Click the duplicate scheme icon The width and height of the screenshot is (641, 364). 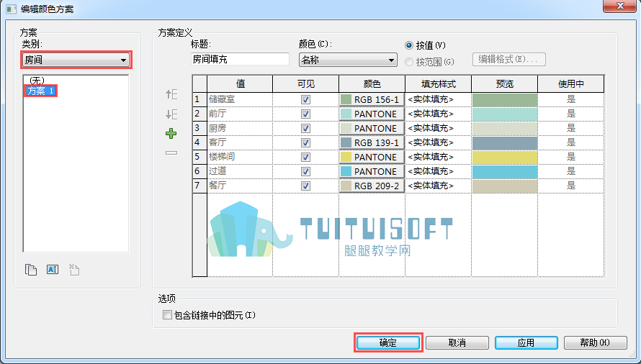[x=31, y=270]
